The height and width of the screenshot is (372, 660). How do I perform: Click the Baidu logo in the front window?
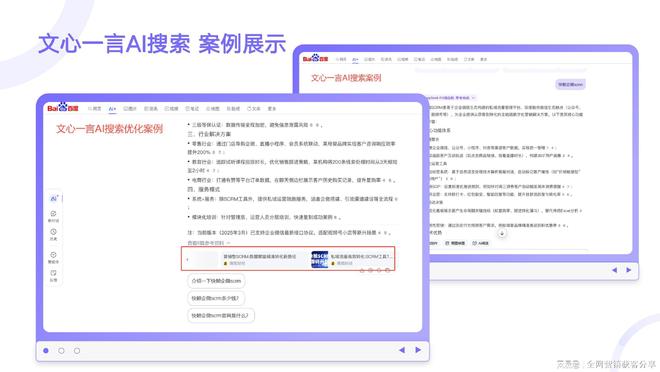pos(63,108)
